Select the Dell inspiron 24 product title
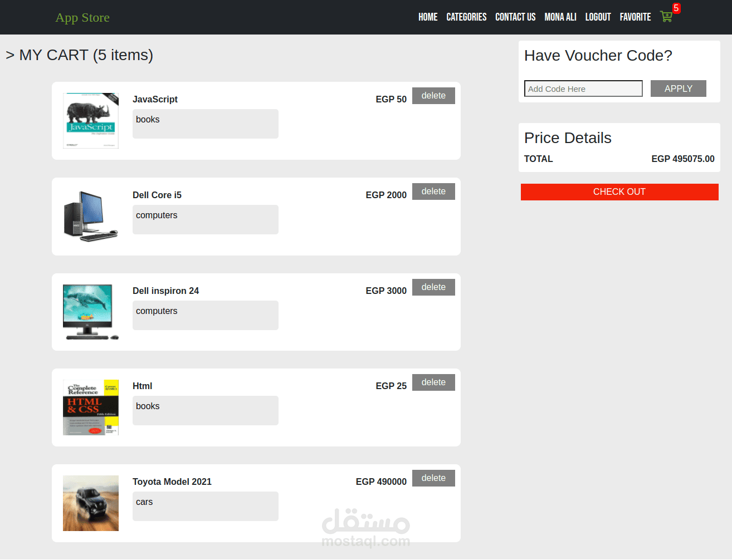Viewport: 732px width, 560px height. 165,291
